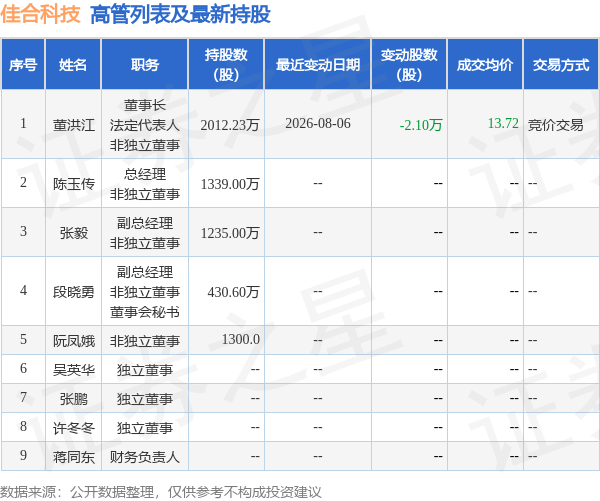Click 独立董事 in 吴英华's row

point(145,370)
